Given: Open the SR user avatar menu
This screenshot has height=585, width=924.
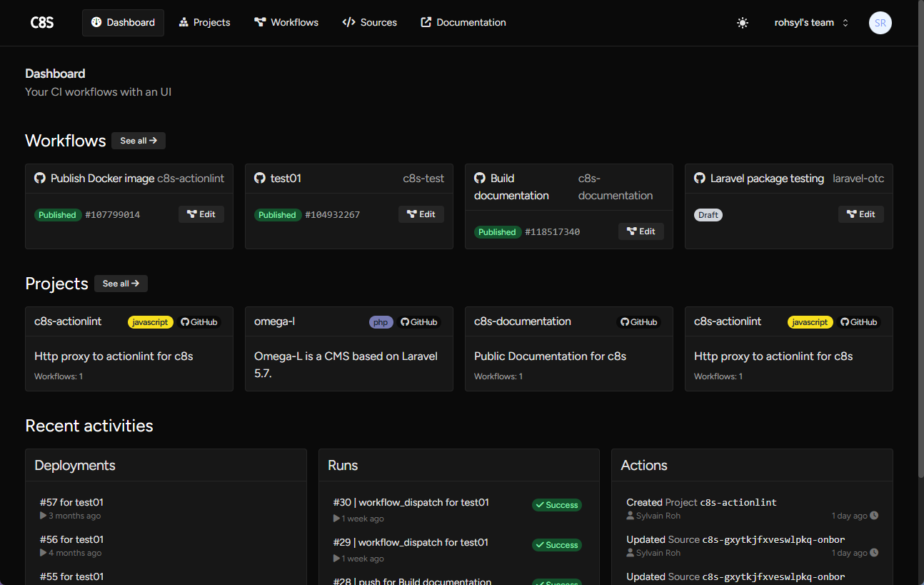Looking at the screenshot, I should (x=880, y=23).
